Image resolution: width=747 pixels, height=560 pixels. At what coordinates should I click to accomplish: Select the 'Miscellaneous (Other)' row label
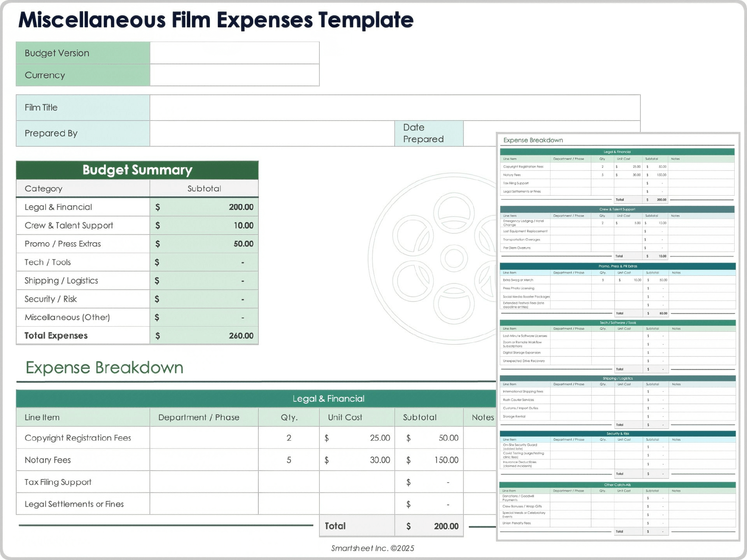[x=67, y=317]
